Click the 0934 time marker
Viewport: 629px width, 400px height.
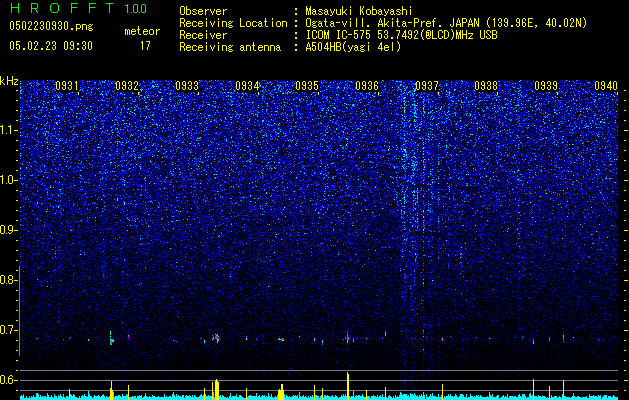coord(247,86)
